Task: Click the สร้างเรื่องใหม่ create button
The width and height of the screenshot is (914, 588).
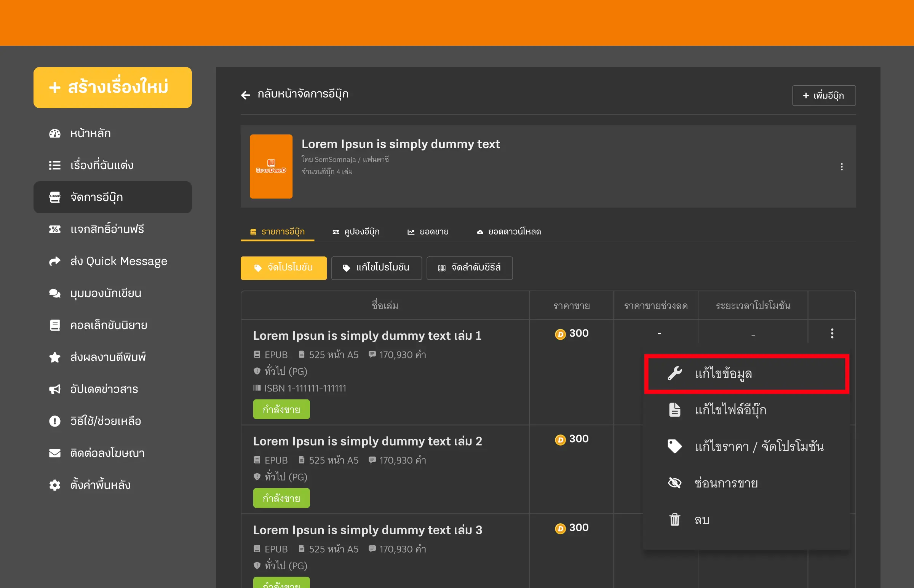Action: pos(113,88)
